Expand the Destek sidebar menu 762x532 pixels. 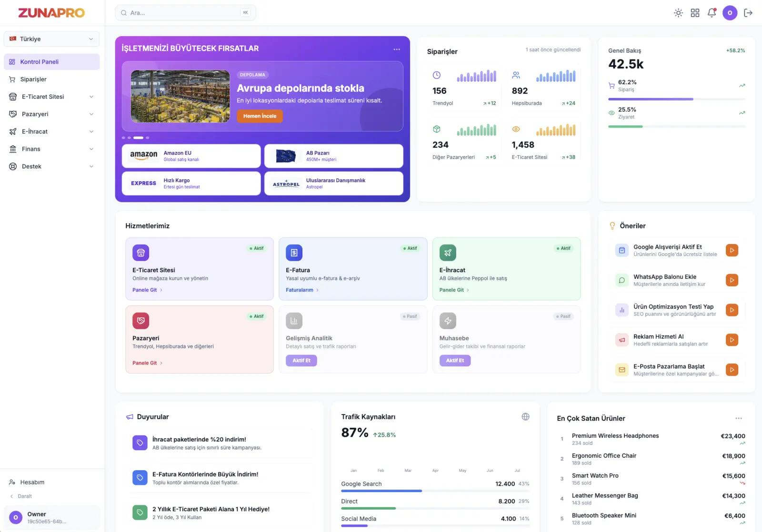(x=51, y=167)
